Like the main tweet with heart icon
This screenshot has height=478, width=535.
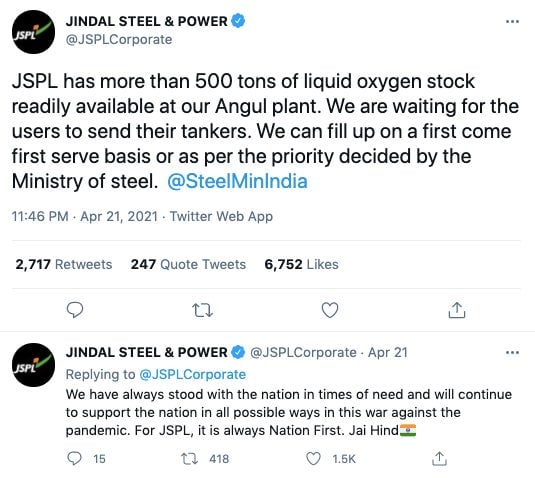[x=330, y=310]
